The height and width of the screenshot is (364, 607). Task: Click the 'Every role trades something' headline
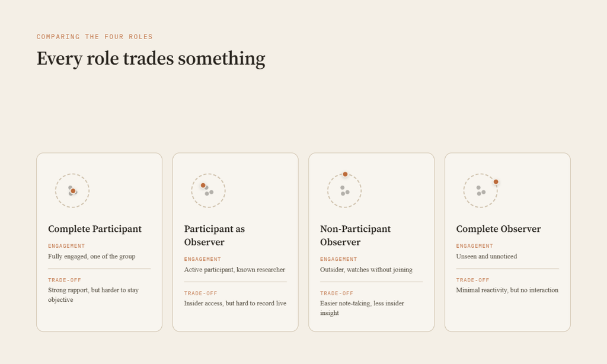tap(151, 59)
